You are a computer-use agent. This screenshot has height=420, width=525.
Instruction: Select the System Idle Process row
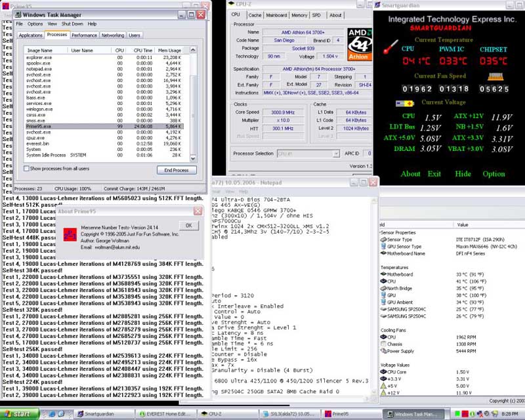104,155
